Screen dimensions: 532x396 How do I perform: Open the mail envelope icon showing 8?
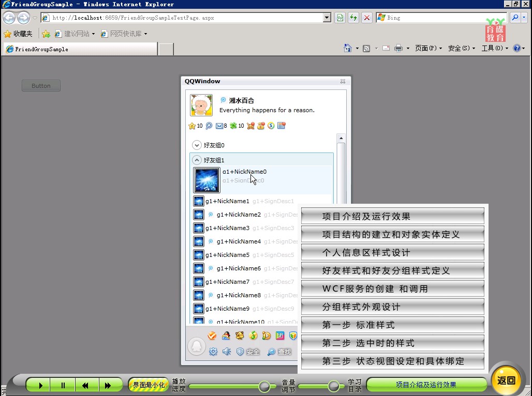[x=219, y=126]
